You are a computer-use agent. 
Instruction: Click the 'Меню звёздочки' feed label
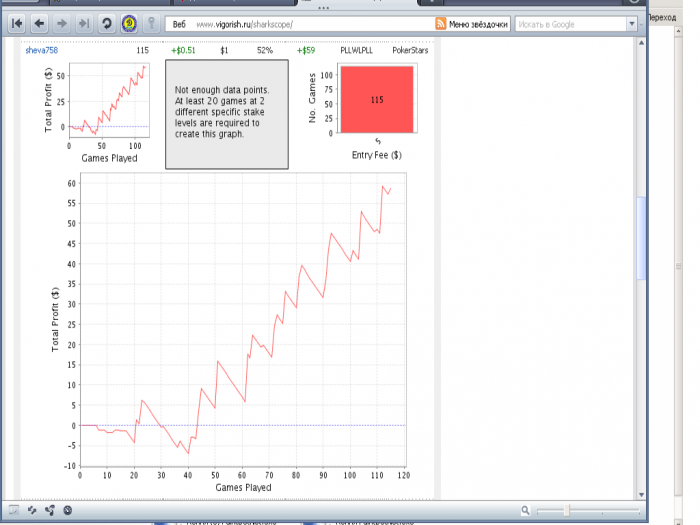478,24
